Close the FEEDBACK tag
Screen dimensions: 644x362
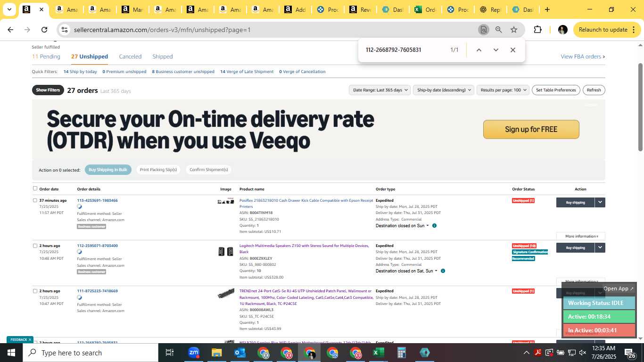pyautogui.click(x=30, y=340)
